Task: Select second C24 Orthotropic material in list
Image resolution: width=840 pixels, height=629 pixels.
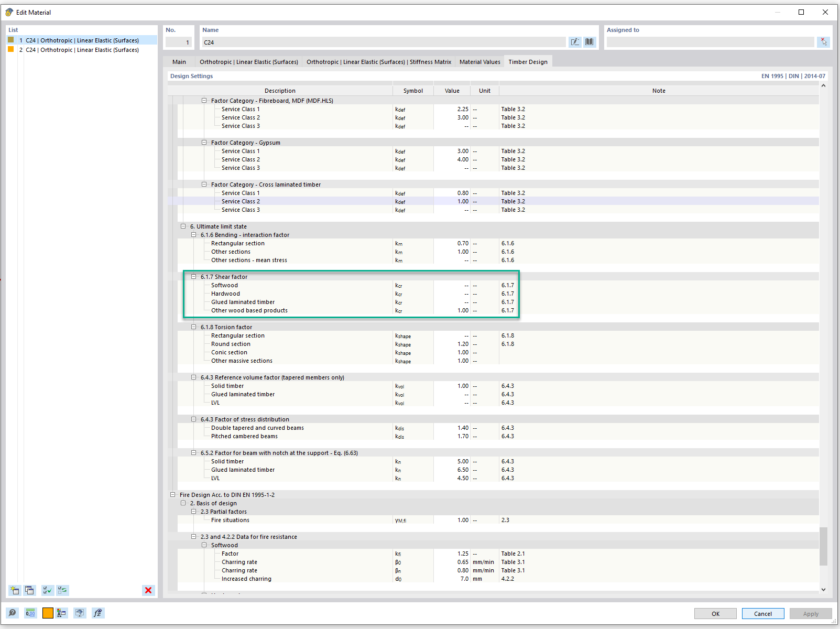Action: tap(82, 50)
